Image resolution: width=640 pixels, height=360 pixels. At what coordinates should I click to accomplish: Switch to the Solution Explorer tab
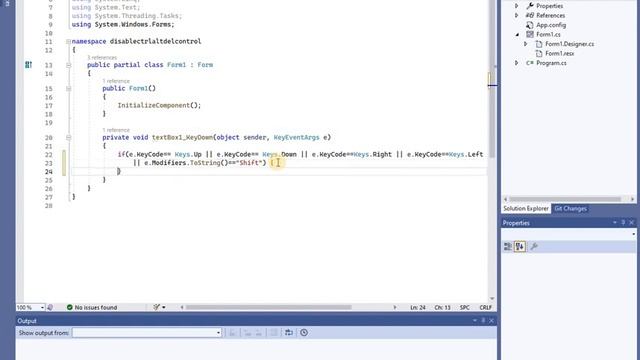tap(526, 209)
